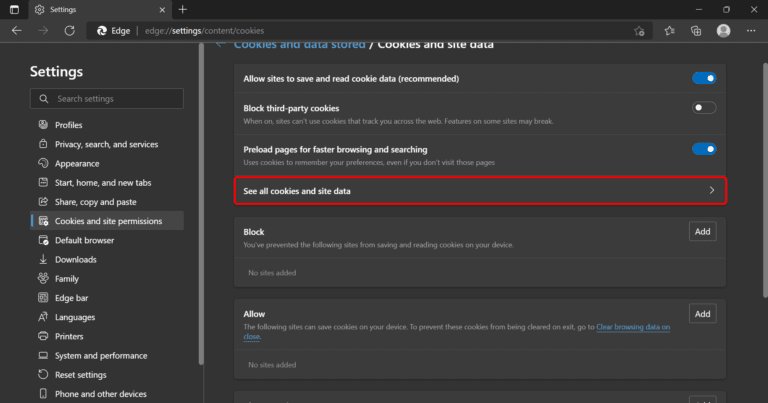Open the Favorites list icon
768x403 pixels.
click(670, 31)
